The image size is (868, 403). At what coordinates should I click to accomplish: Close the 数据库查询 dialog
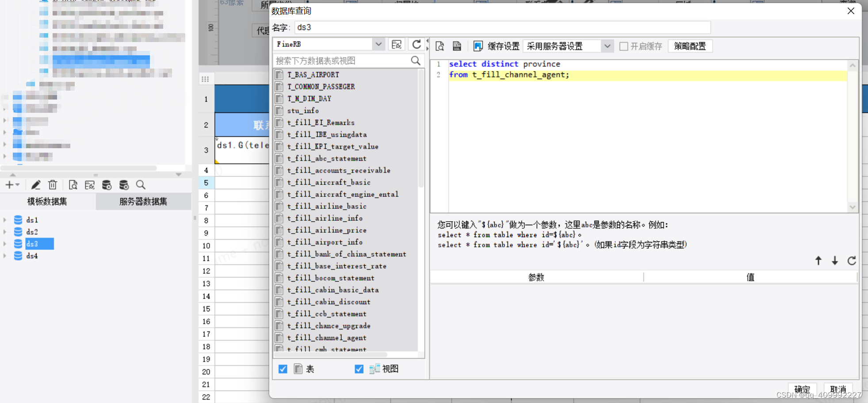(851, 11)
